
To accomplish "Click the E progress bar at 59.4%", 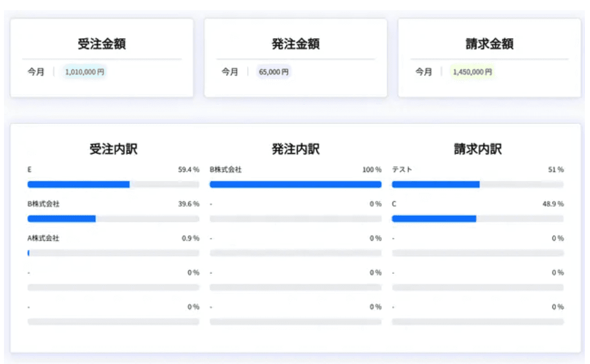I will pos(113,184).
